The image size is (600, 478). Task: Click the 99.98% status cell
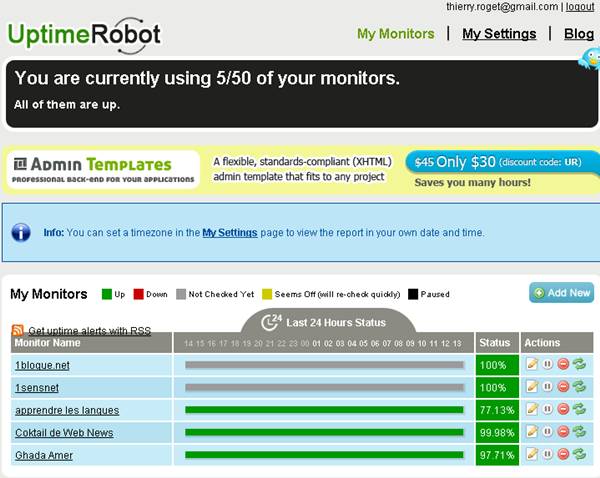pyautogui.click(x=497, y=433)
